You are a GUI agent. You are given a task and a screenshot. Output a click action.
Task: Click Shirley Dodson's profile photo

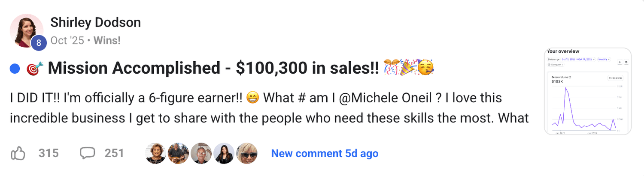click(26, 30)
